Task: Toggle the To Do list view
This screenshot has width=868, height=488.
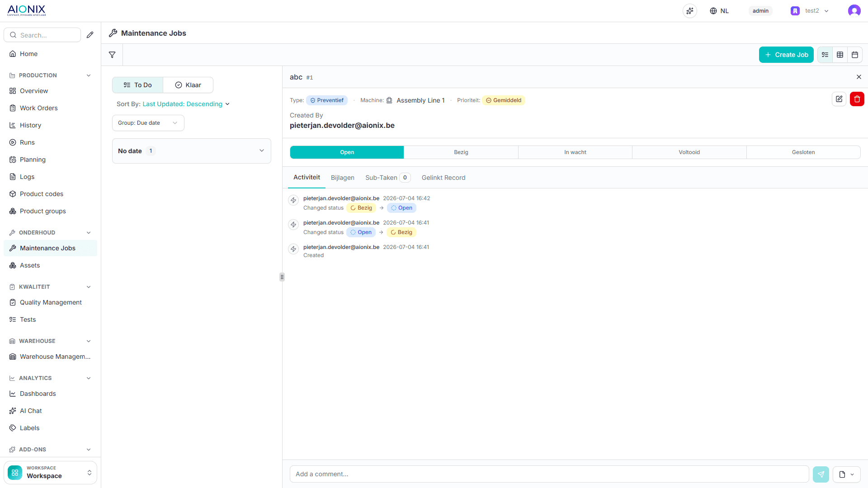Action: (137, 85)
